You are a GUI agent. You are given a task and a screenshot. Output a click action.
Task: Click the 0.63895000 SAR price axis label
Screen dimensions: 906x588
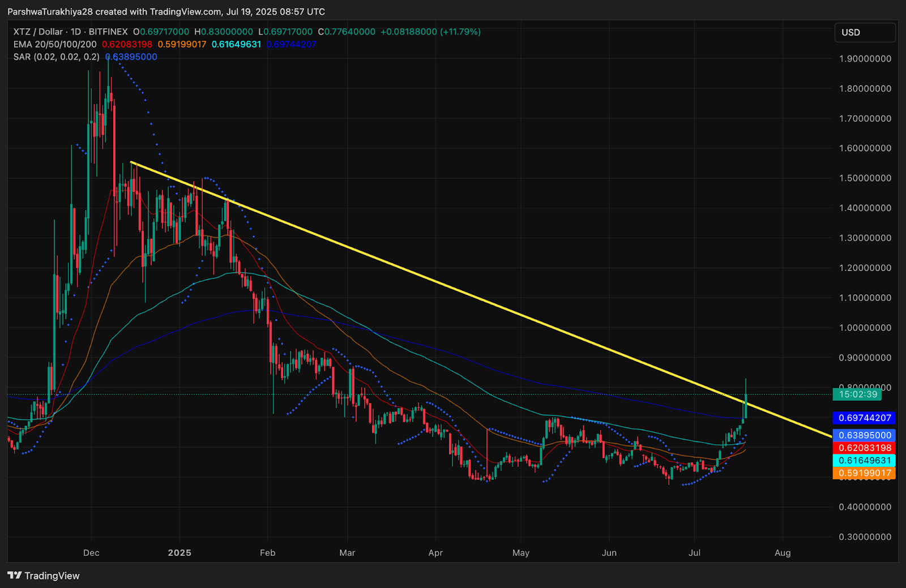864,435
